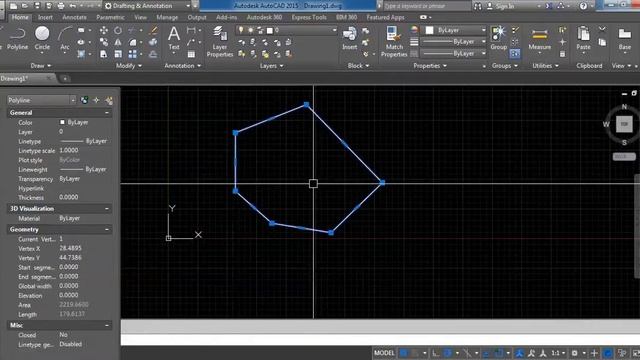
Task: Expand the Modify panel flyout
Action: coord(129,66)
